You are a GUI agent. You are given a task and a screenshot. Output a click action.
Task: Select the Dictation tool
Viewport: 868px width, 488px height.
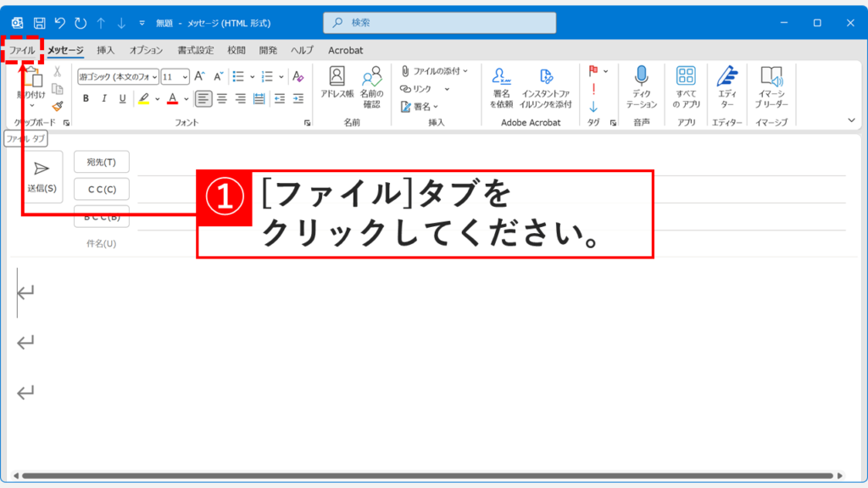click(x=642, y=85)
